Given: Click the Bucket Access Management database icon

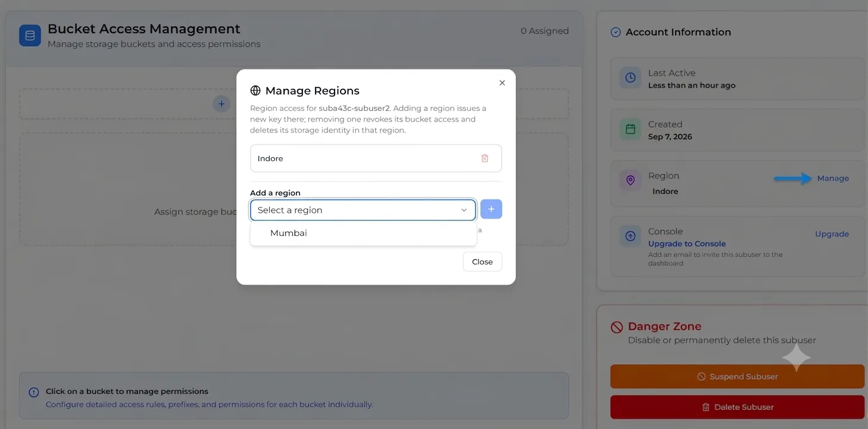Looking at the screenshot, I should [30, 35].
